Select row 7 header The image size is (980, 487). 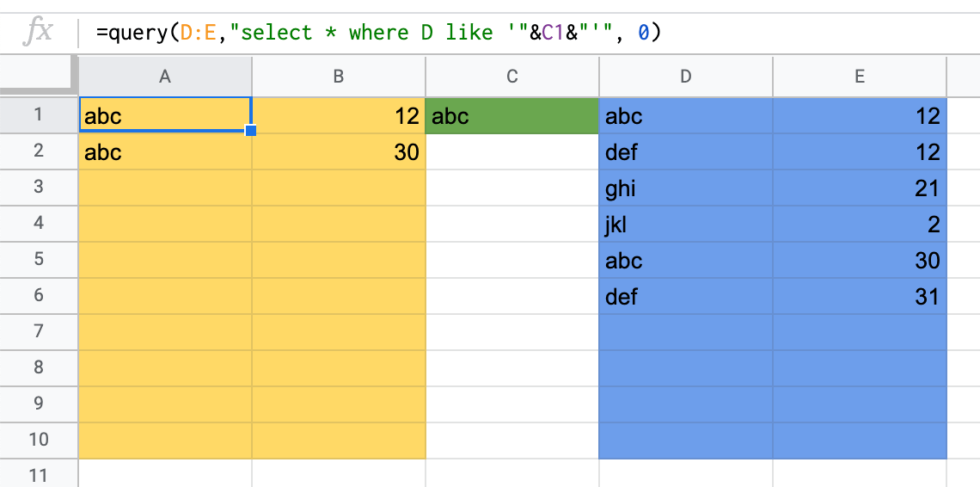[x=38, y=332]
